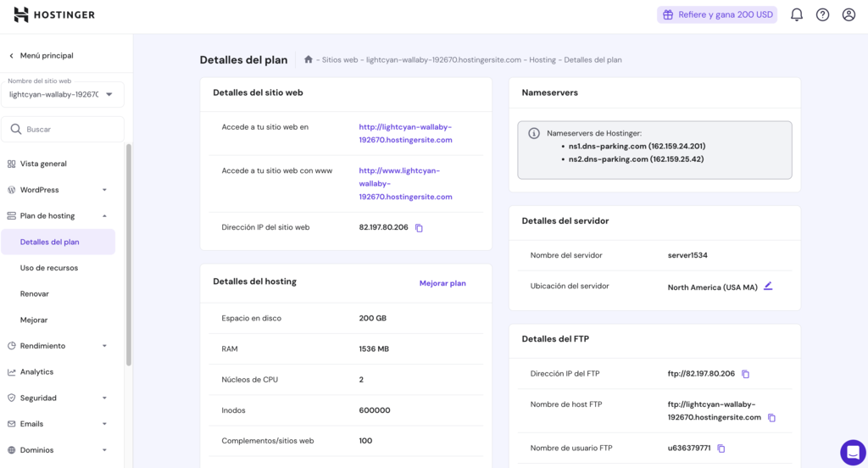Copy the website IP address
The height and width of the screenshot is (468, 868).
419,228
